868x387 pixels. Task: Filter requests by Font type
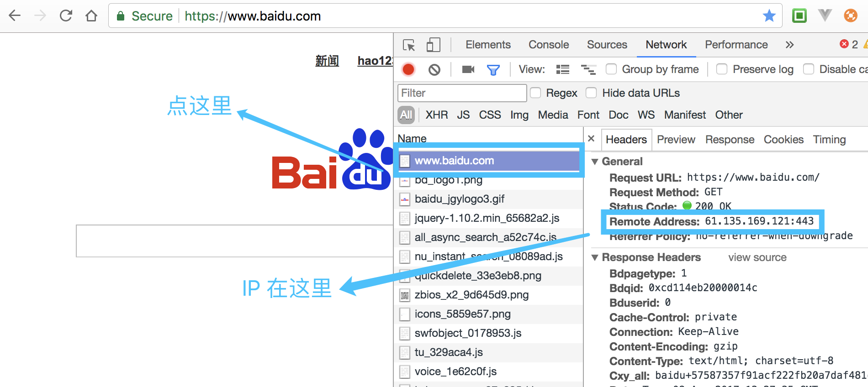pyautogui.click(x=588, y=115)
